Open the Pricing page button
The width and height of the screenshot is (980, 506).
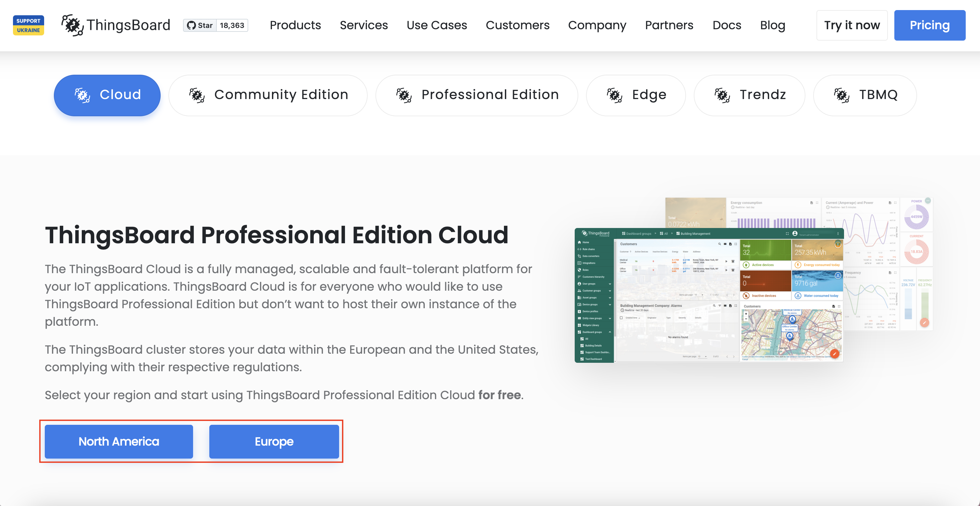[x=929, y=25]
